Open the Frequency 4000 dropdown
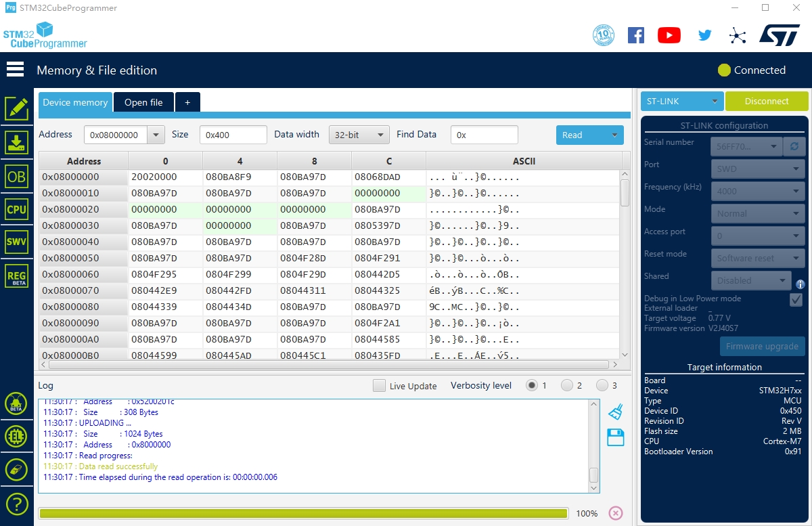This screenshot has height=526, width=812. tap(757, 191)
